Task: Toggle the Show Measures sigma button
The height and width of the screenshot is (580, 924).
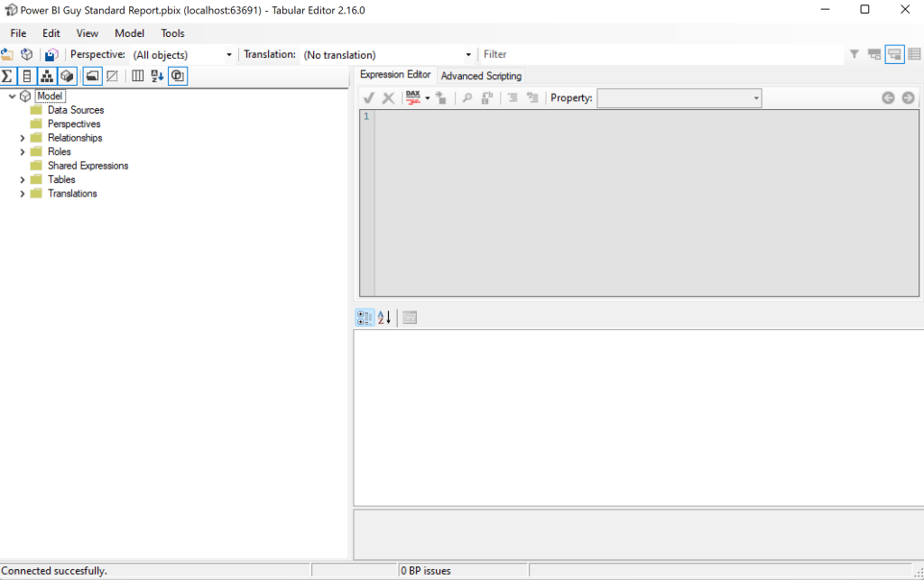Action: click(x=7, y=77)
